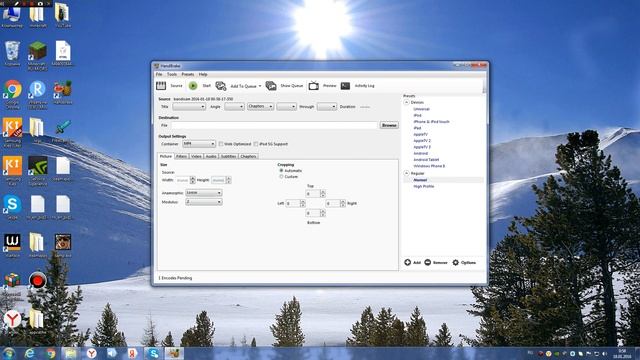Open the Presets menu
Screen dimensions: 640x360
click(x=188, y=75)
